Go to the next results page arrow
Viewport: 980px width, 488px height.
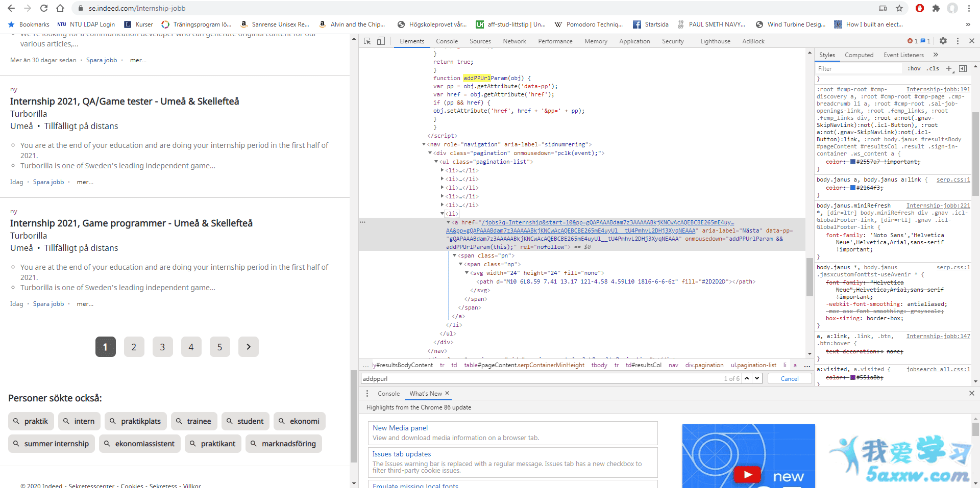249,347
